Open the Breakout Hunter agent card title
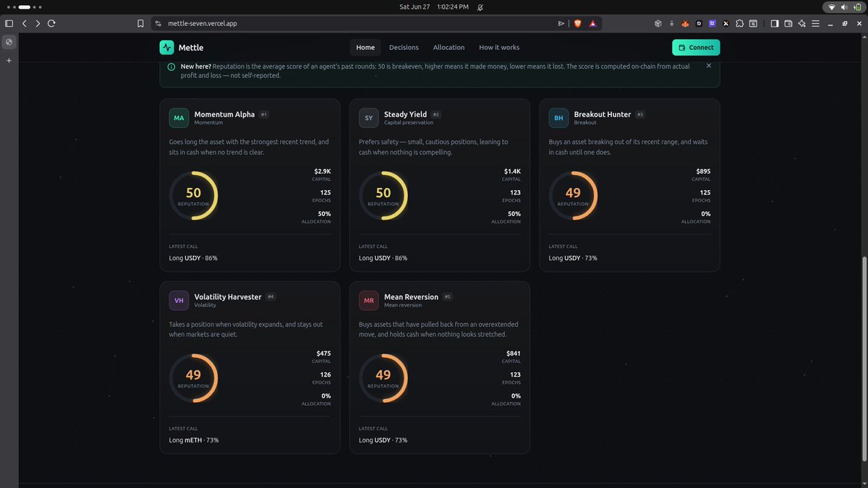The width and height of the screenshot is (868, 488). pos(603,114)
